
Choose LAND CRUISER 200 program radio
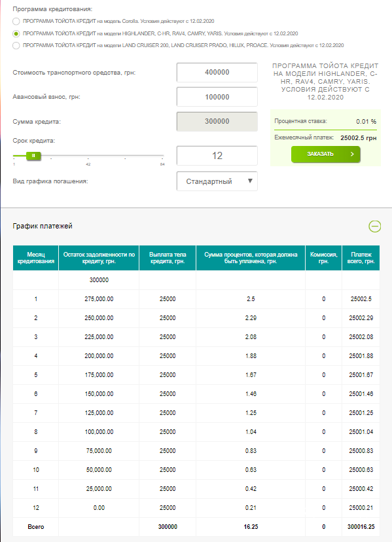[16, 46]
